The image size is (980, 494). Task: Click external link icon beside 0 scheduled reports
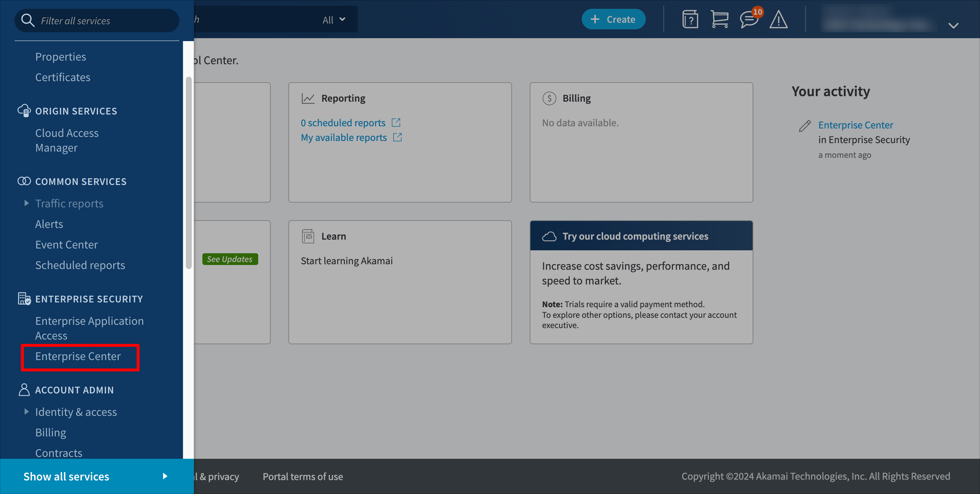(396, 123)
